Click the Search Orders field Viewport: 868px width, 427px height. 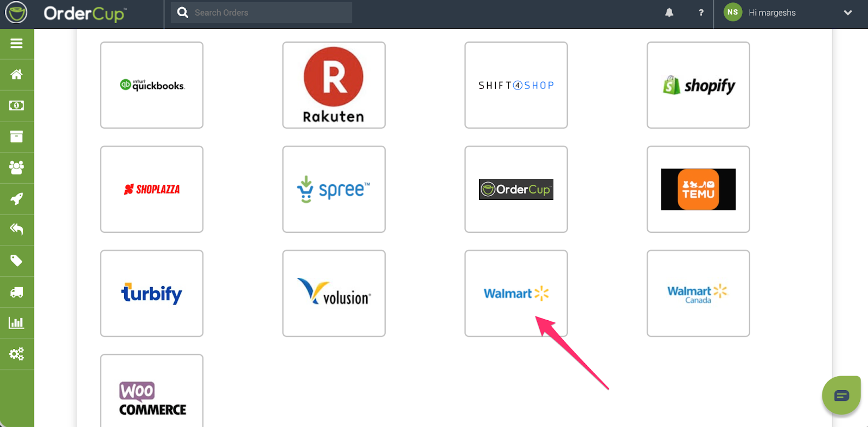point(261,12)
